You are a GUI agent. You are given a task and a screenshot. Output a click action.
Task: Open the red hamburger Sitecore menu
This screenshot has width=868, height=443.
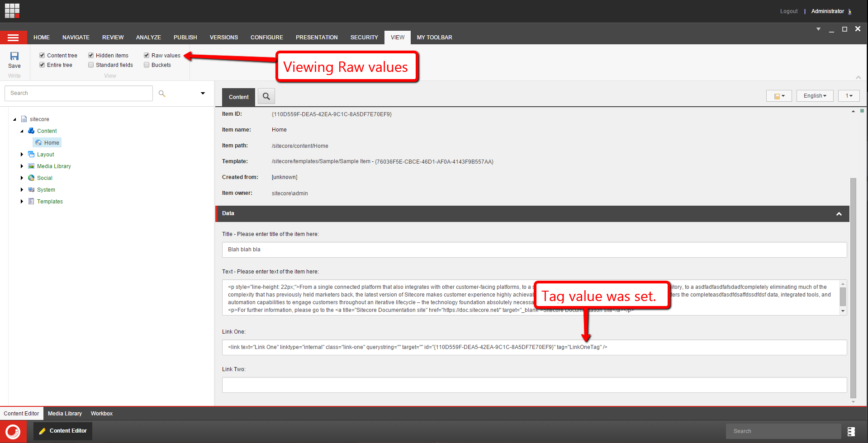click(x=13, y=38)
